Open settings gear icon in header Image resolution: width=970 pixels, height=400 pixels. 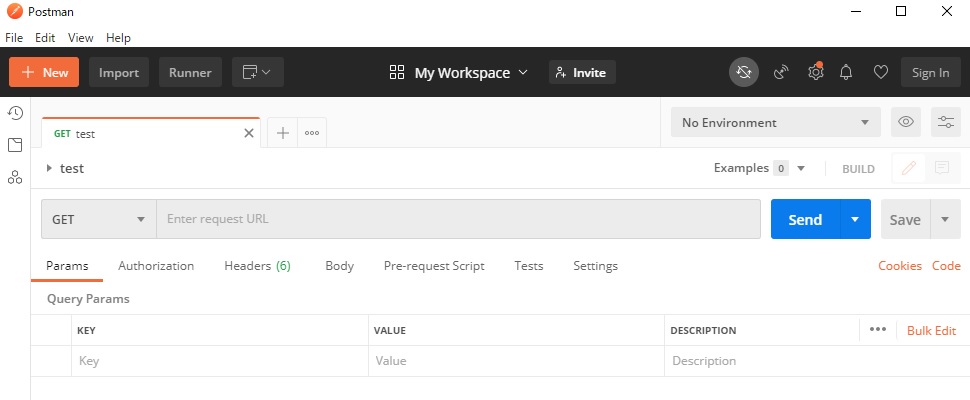(816, 72)
